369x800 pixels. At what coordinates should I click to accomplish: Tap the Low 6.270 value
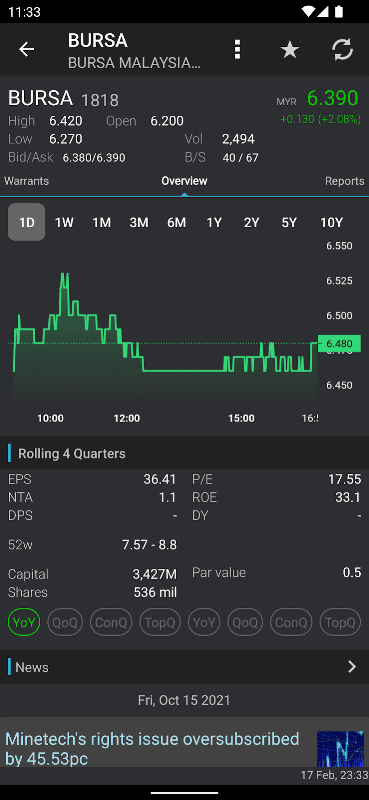click(x=66, y=139)
